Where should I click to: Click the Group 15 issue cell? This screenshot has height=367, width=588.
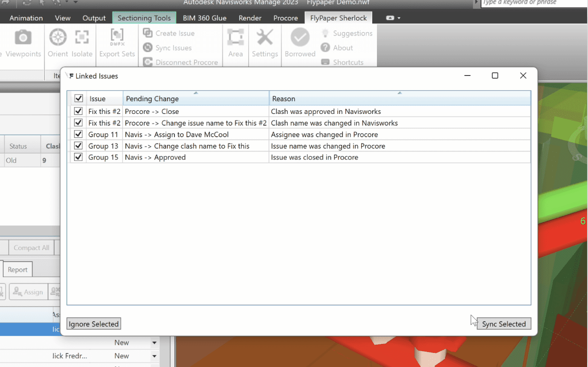104,157
